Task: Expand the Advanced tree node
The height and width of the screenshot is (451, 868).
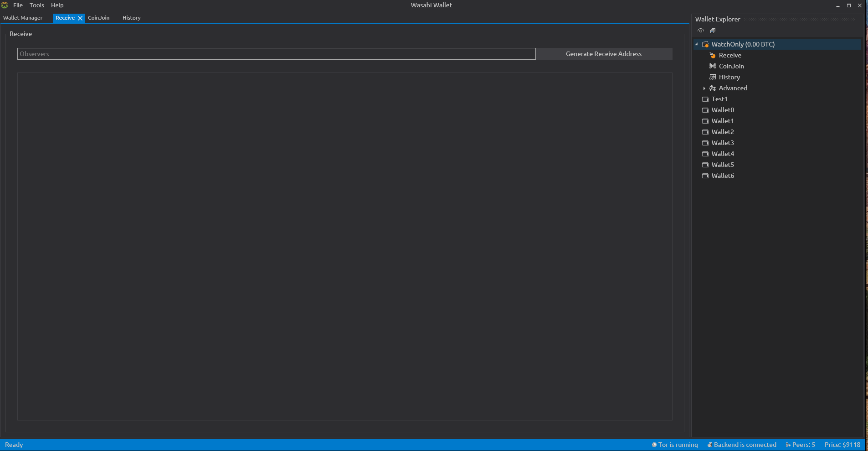Action: coord(704,88)
